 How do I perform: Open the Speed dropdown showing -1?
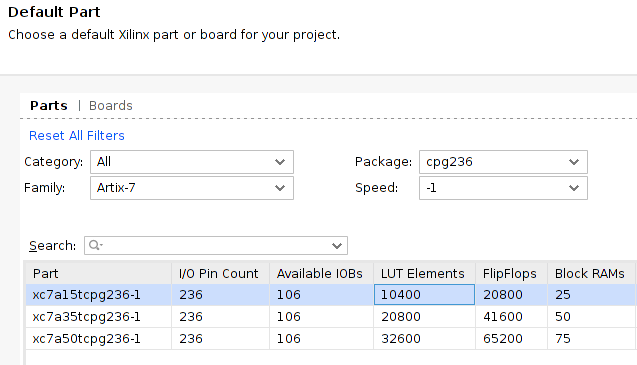tap(503, 188)
